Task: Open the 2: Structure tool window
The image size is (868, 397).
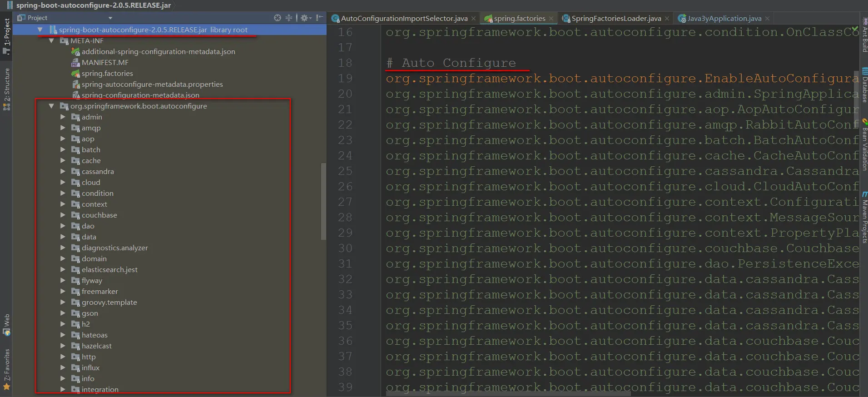Action: (6, 89)
